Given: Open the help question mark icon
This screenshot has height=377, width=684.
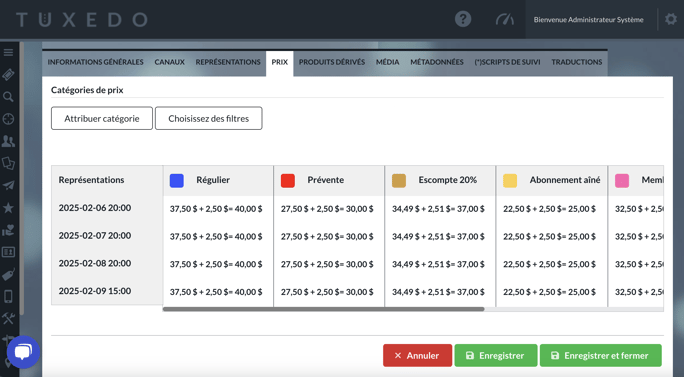Looking at the screenshot, I should click(x=463, y=19).
